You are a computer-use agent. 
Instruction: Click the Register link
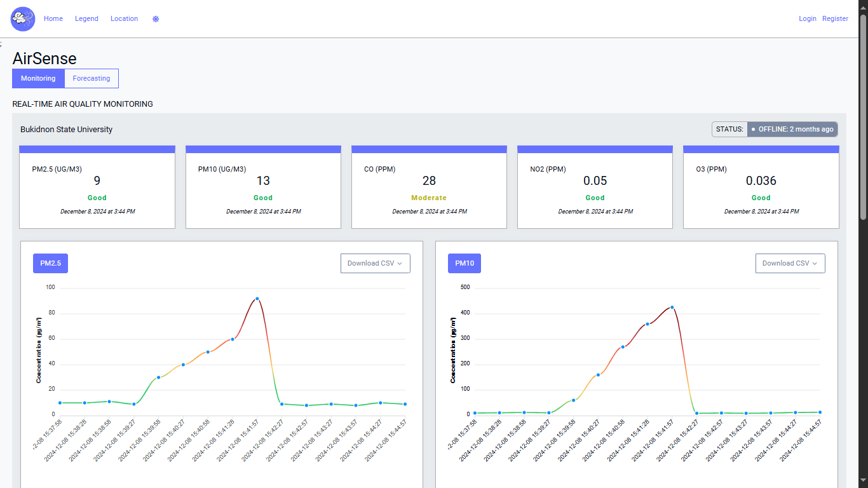[x=835, y=19]
